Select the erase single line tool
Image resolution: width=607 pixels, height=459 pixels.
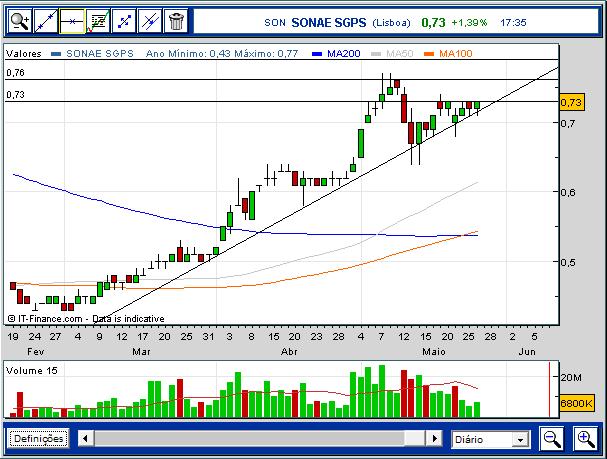[x=150, y=21]
